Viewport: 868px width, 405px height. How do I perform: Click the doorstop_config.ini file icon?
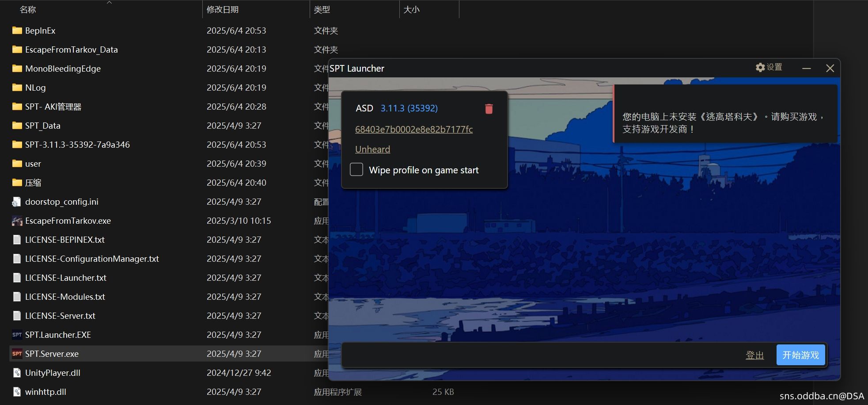17,202
